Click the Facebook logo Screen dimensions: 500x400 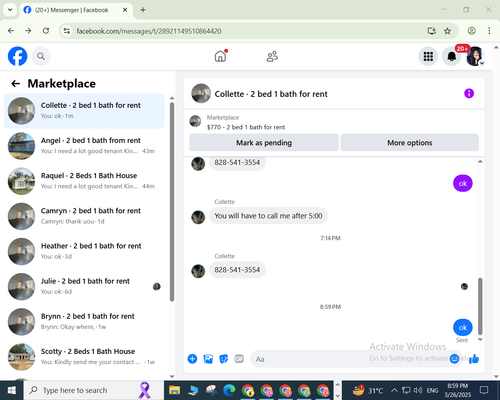17,56
